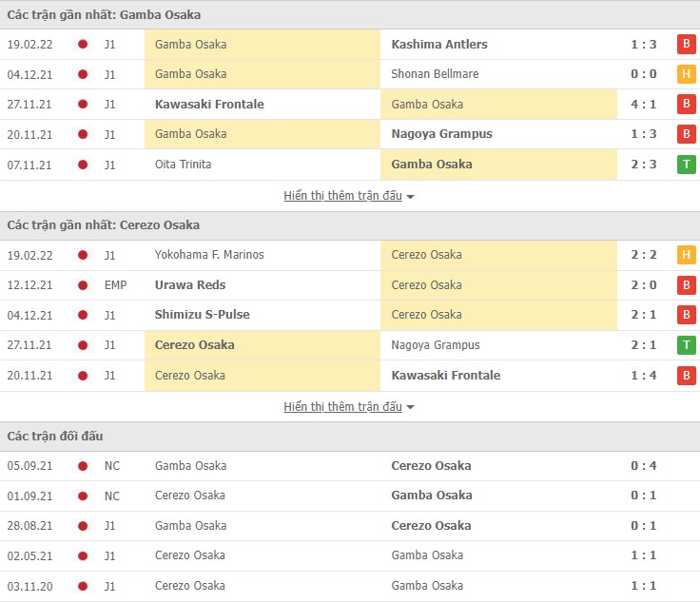
Task: Select the 'Các trận gần nhất: Cerezo Osaka' header
Action: click(x=103, y=225)
